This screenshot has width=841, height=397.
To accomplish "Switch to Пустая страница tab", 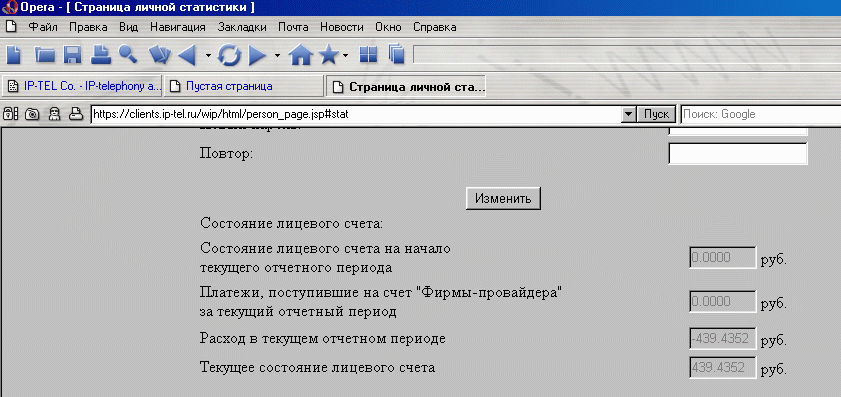I will tap(244, 86).
